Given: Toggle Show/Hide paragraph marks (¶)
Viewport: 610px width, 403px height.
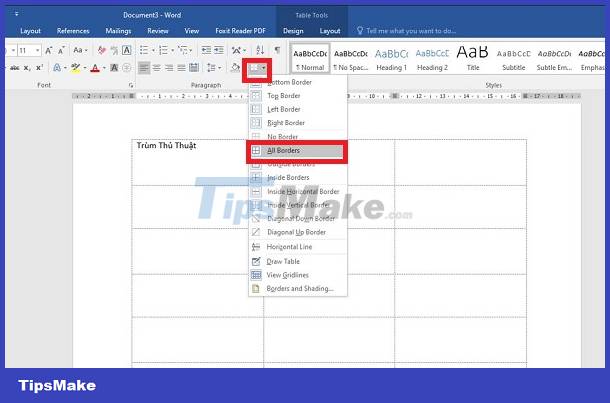Looking at the screenshot, I should coord(277,50).
